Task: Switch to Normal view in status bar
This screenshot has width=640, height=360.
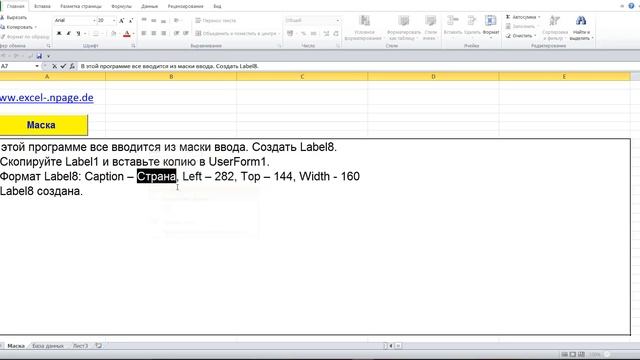Action: coord(564,354)
